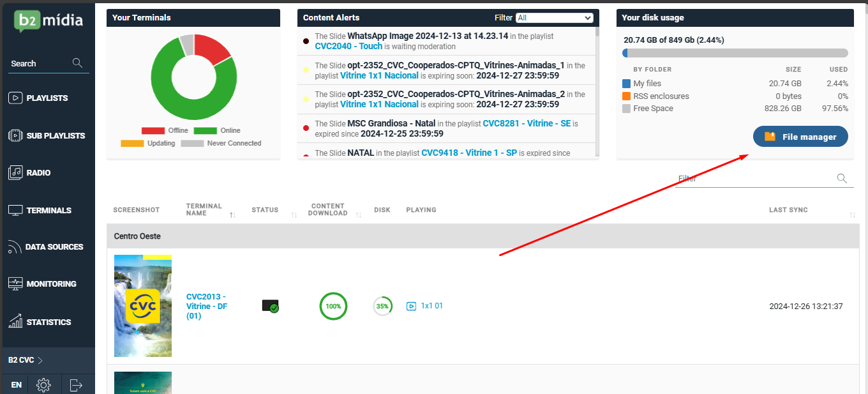This screenshot has height=394, width=868.
Task: Click the Content Alerts scrollbar
Action: 597,91
